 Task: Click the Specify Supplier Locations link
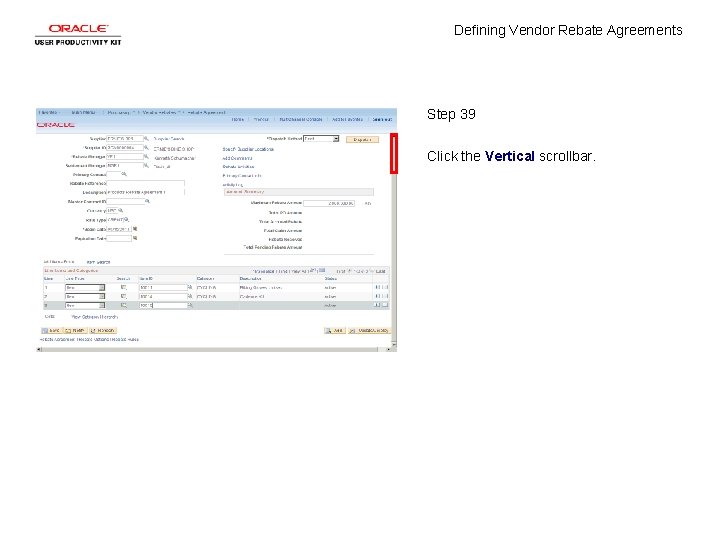coord(248,149)
